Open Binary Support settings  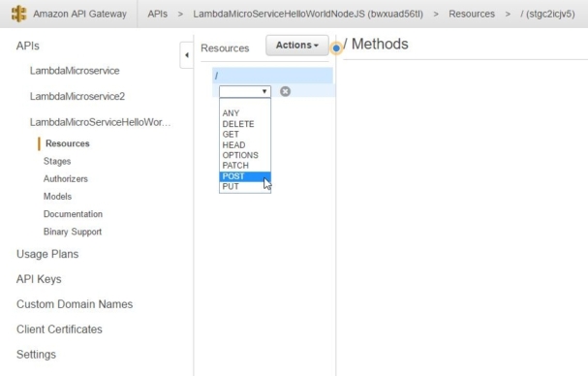tap(73, 232)
